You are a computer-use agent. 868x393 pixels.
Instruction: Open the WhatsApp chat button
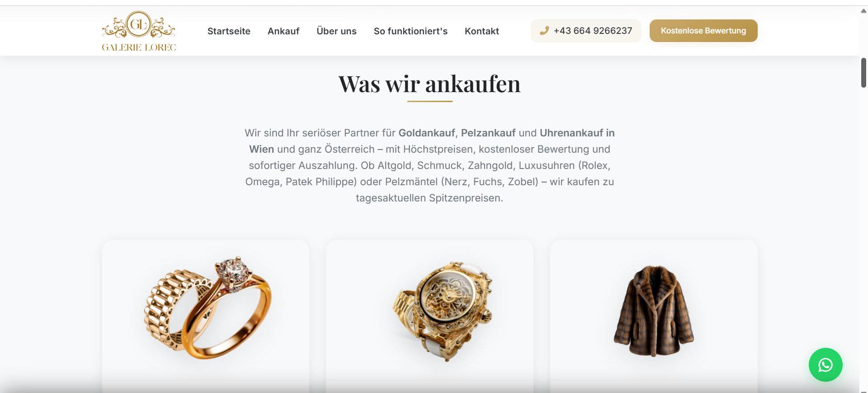tap(826, 365)
